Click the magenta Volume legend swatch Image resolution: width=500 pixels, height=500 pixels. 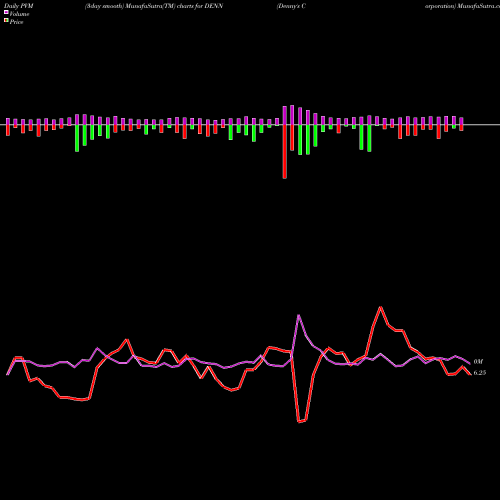click(6, 12)
